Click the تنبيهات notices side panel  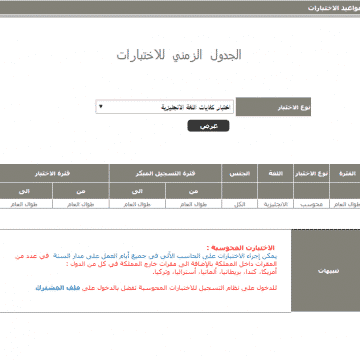pyautogui.click(x=326, y=271)
